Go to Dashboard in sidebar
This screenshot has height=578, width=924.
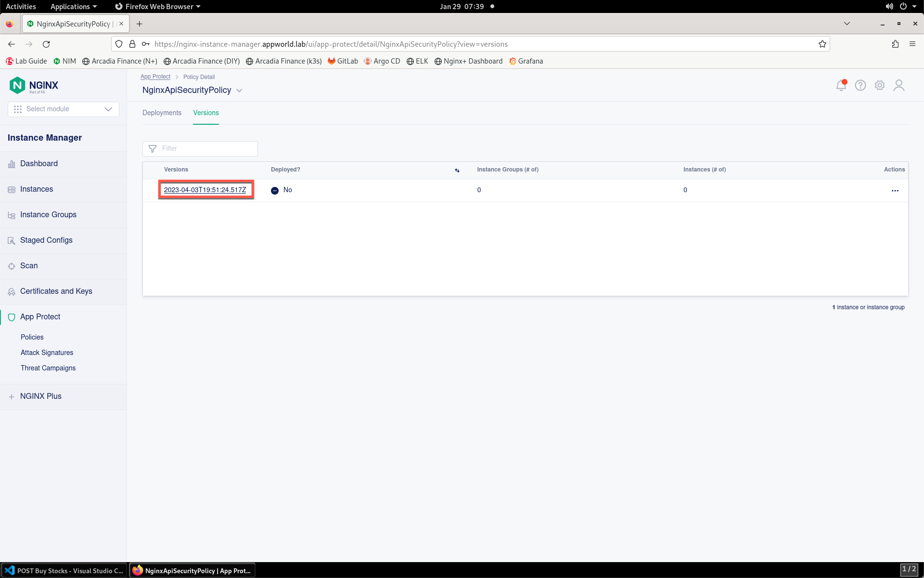coord(39,164)
